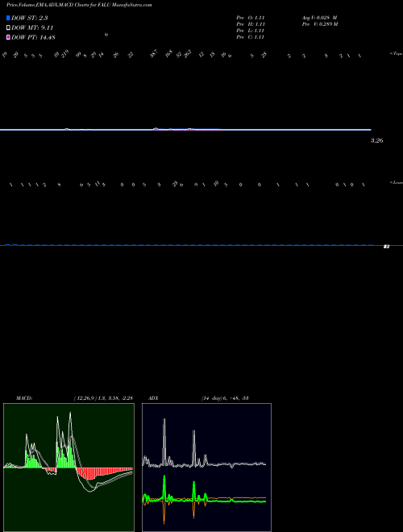This screenshot has width=403, height=532.
Task: Click the blue dashed volume line
Action: 189,245
